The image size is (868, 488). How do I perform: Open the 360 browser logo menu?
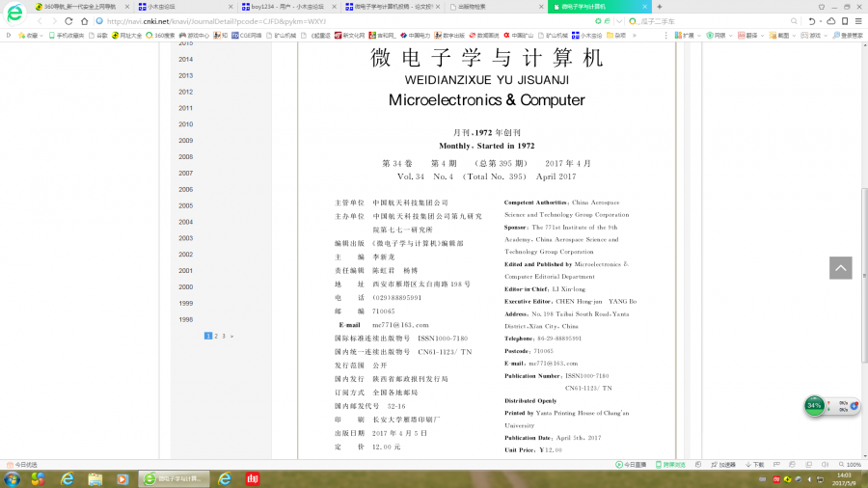pyautogui.click(x=14, y=14)
